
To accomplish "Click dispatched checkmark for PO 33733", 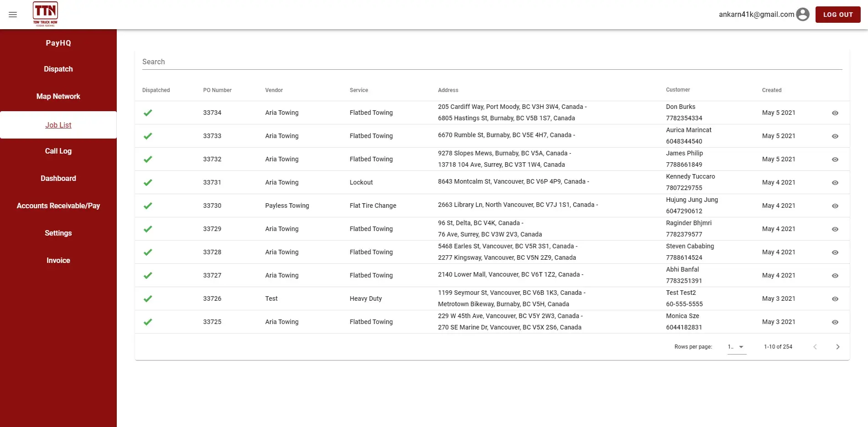I will tap(148, 136).
